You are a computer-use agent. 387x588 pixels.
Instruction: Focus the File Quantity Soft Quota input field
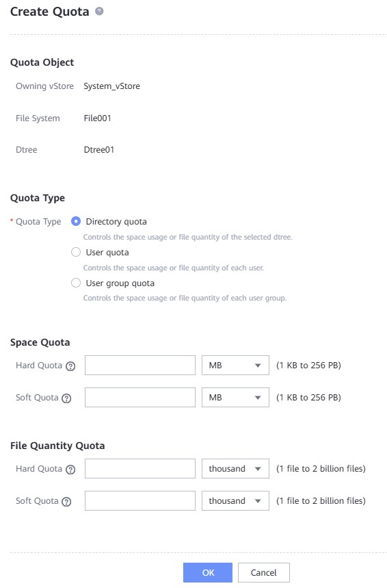(x=140, y=501)
